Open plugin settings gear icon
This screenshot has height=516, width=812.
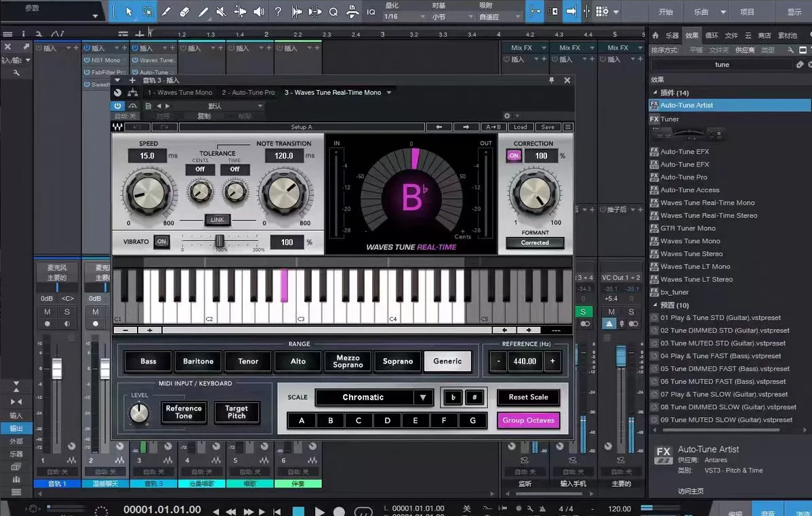coord(507,116)
